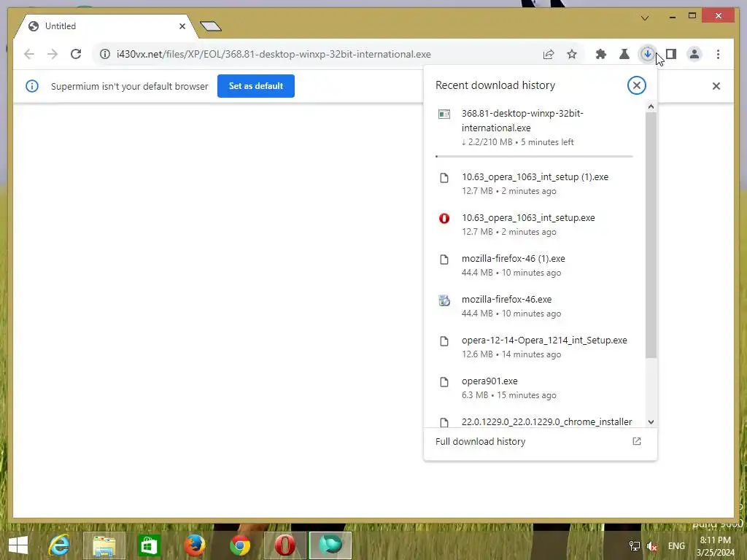Open the 368.81-desktop-winxp-32bit-international.exe download
747x560 pixels.
536,128
